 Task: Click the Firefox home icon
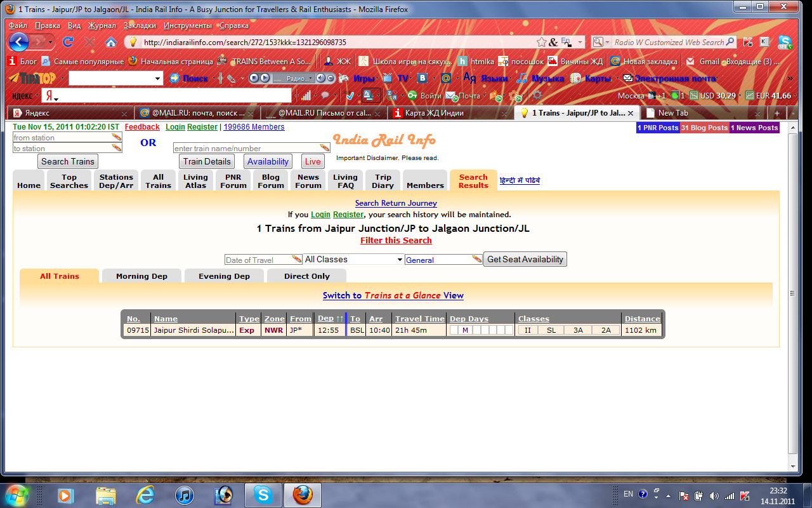[x=111, y=43]
